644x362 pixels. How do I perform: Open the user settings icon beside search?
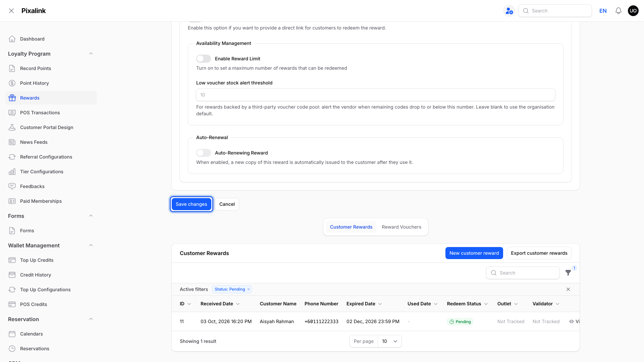(509, 11)
